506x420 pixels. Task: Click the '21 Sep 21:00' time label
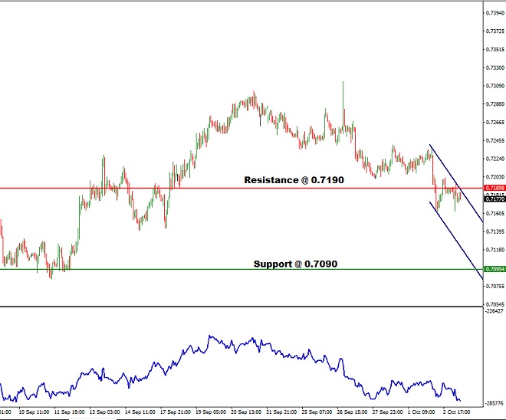coord(281,412)
